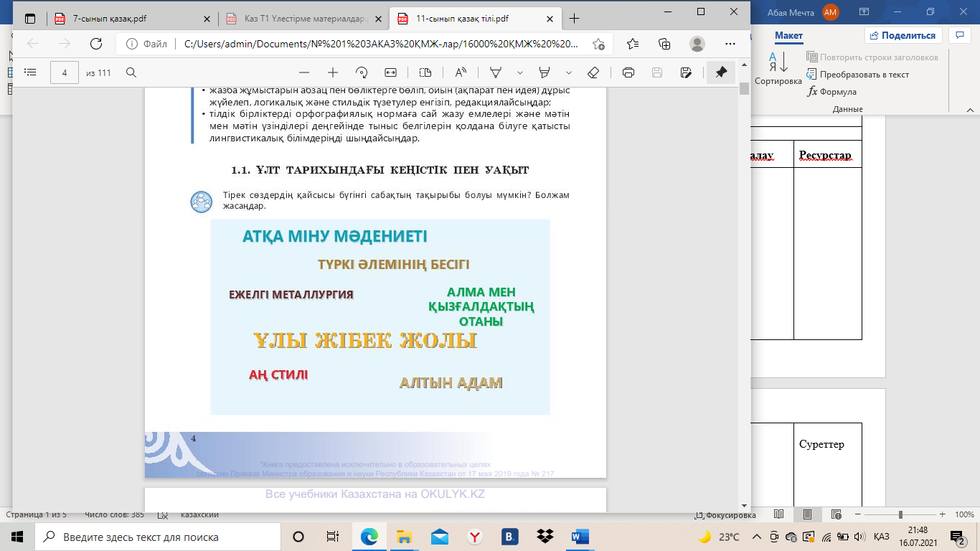The height and width of the screenshot is (551, 980).
Task: Switch Word to Print Layout view
Action: coord(807,515)
